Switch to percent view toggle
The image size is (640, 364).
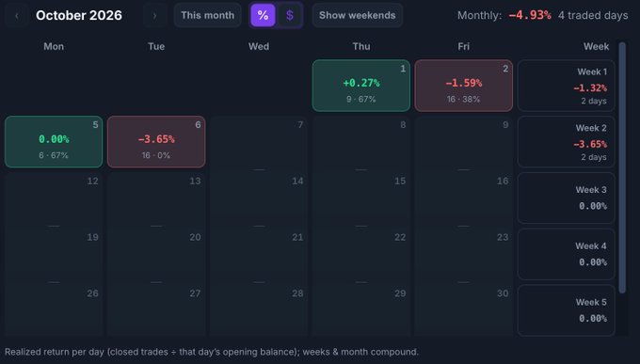(263, 15)
